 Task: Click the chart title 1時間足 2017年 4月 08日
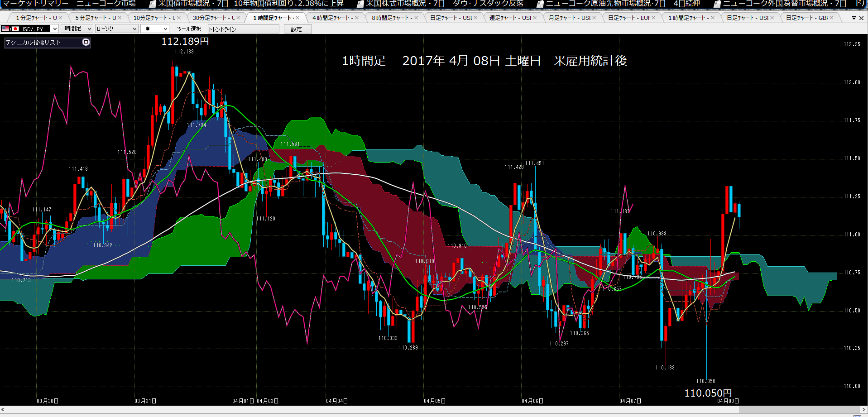point(484,61)
